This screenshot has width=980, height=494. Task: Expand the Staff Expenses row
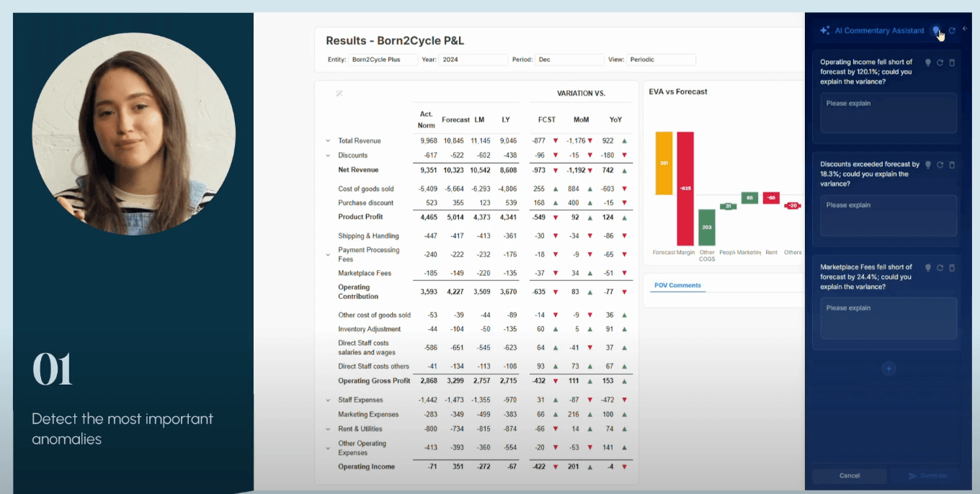(x=328, y=400)
